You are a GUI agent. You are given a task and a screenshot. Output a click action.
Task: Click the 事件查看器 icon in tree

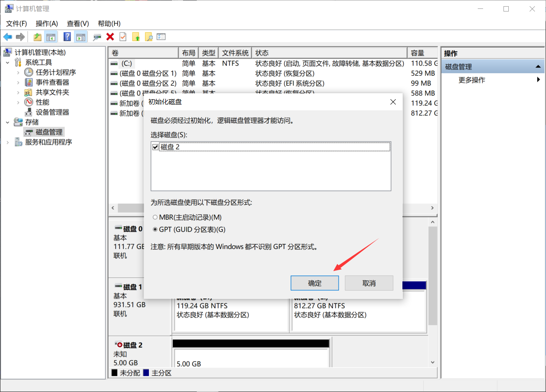tap(29, 82)
